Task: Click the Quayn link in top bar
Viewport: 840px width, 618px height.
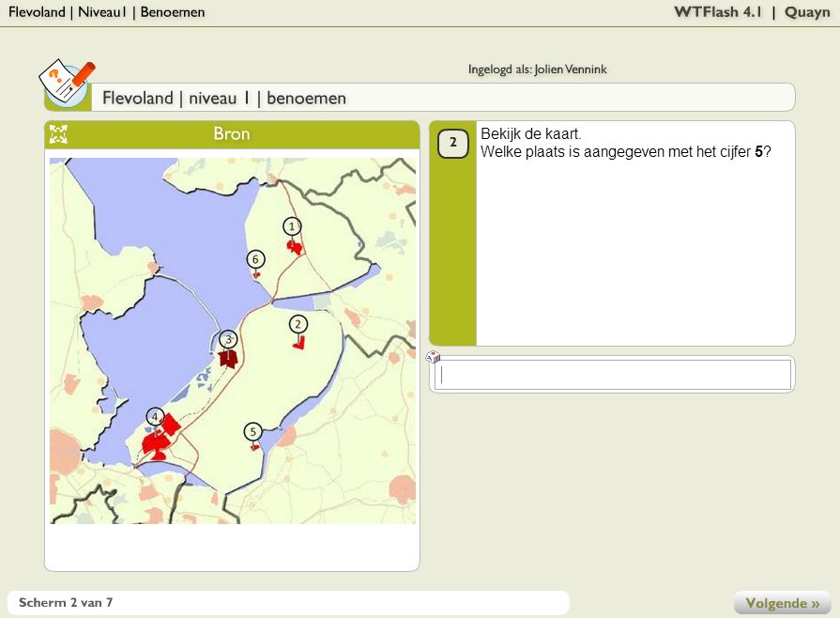Action: tap(807, 12)
